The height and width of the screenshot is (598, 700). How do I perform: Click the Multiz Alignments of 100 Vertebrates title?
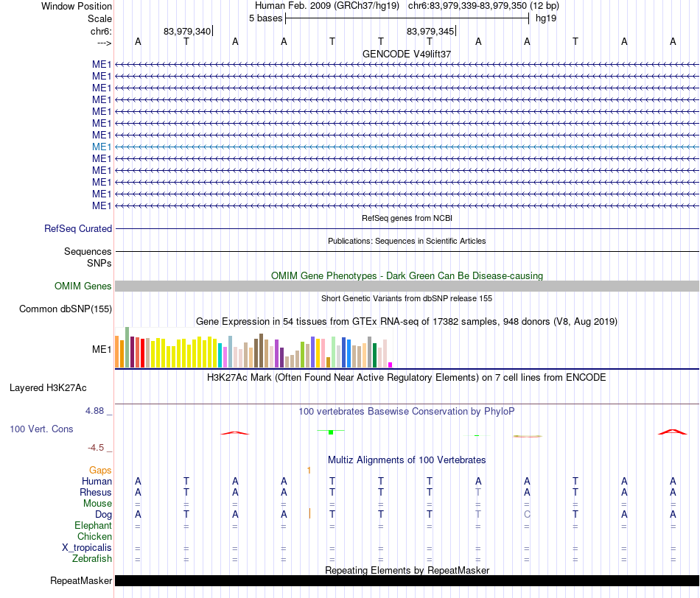tap(407, 460)
